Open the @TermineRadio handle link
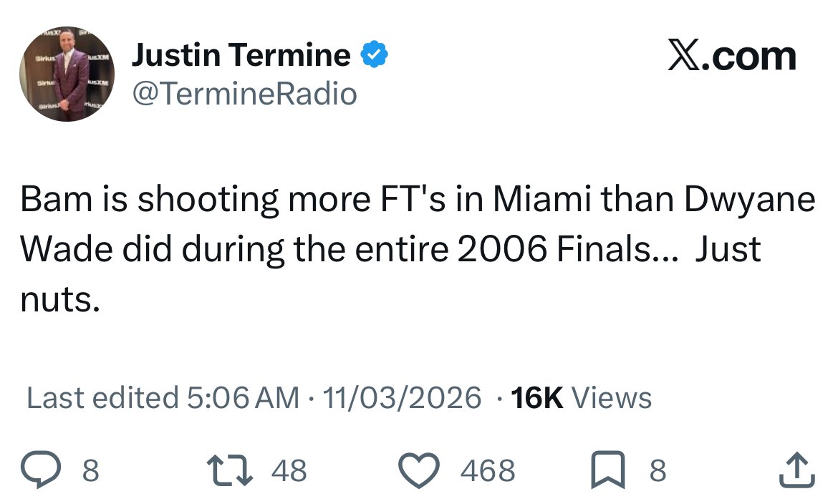The image size is (838, 504). pos(244,93)
